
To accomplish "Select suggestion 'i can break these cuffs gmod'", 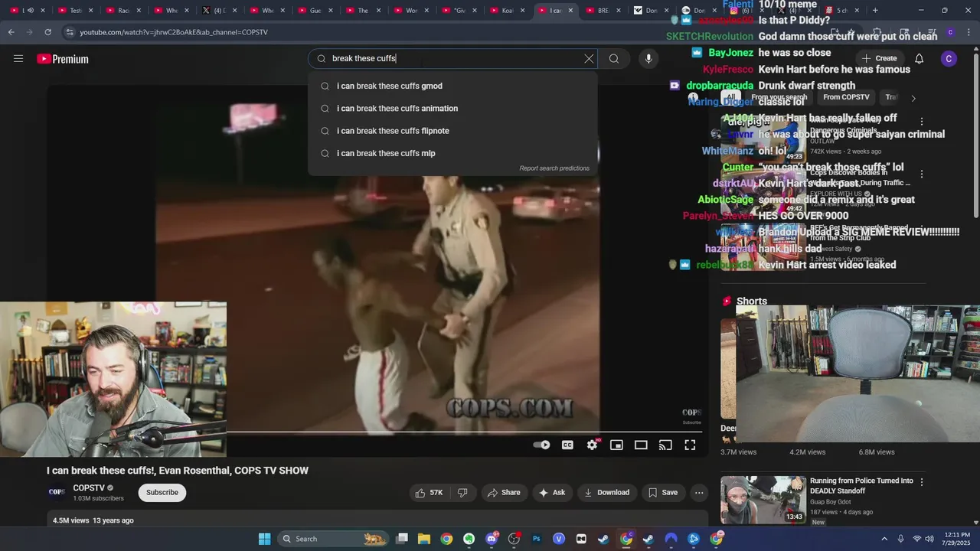I will click(x=452, y=86).
